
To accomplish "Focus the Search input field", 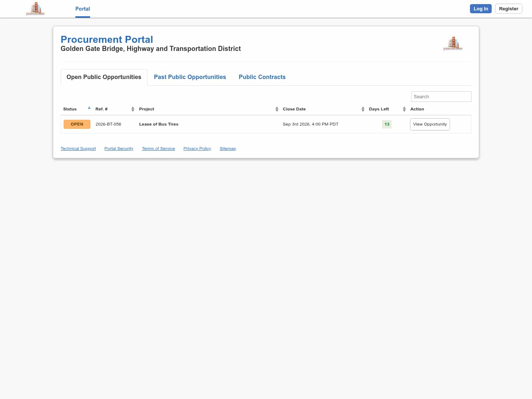I will (441, 96).
